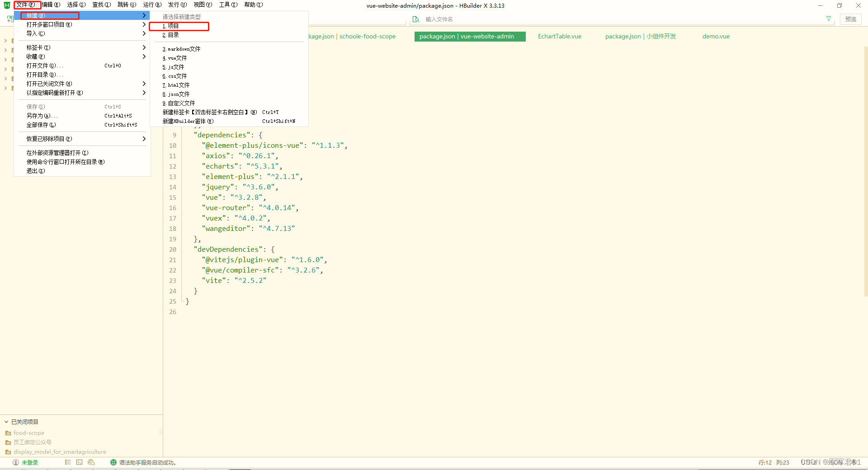This screenshot has width=868, height=470.
Task: Switch to demo.vue tab
Action: (716, 37)
